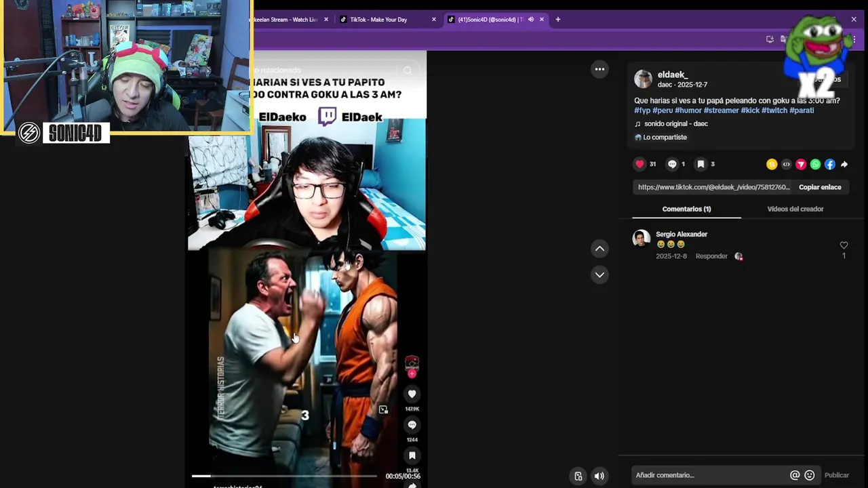Click Copiar enlace button
This screenshot has height=488, width=868.
(820, 187)
